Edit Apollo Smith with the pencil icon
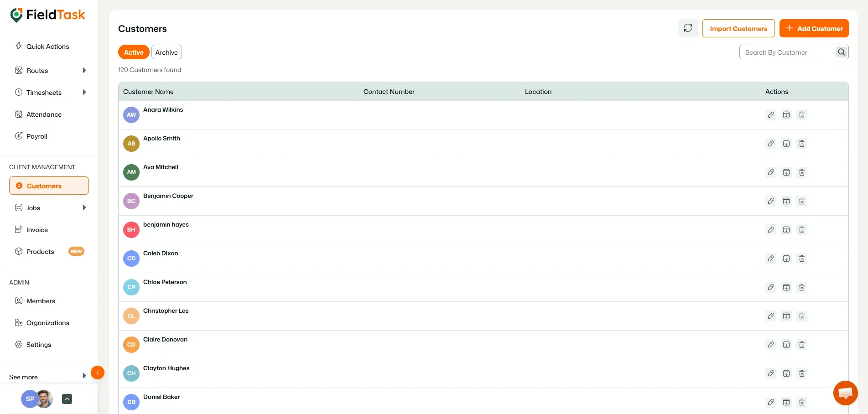This screenshot has height=414, width=868. click(x=771, y=144)
